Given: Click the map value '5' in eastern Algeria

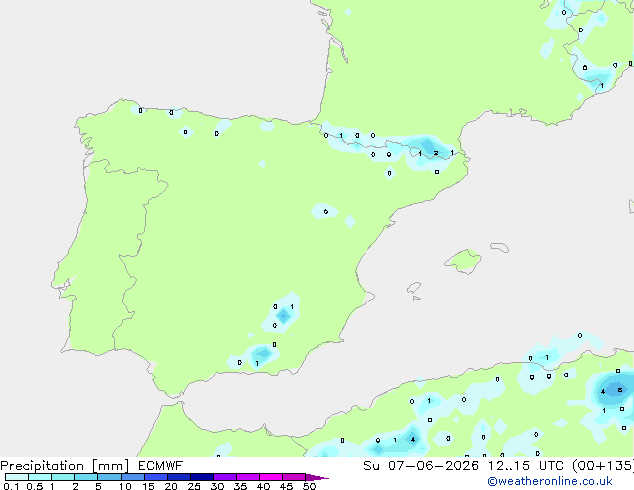Looking at the screenshot, I should (620, 390).
